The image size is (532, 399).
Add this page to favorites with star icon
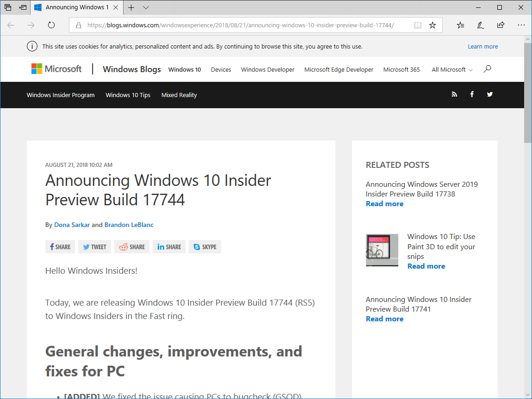(x=432, y=25)
